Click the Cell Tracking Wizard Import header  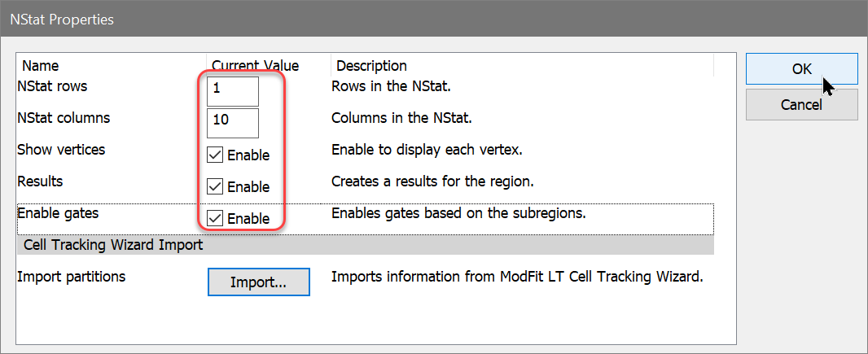click(x=113, y=244)
